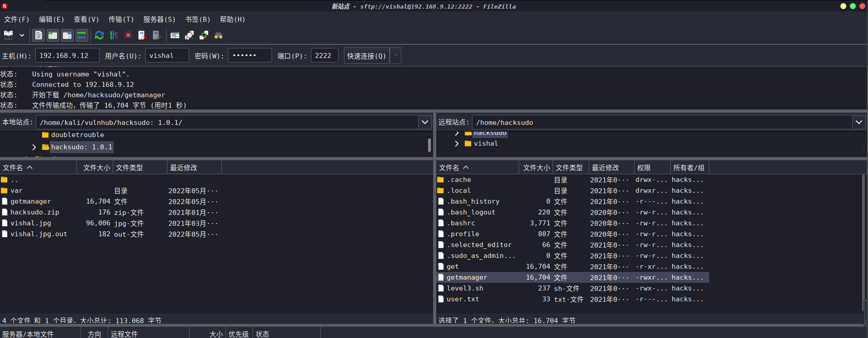The height and width of the screenshot is (338, 868).
Task: Expand local site path dropdown
Action: click(424, 122)
